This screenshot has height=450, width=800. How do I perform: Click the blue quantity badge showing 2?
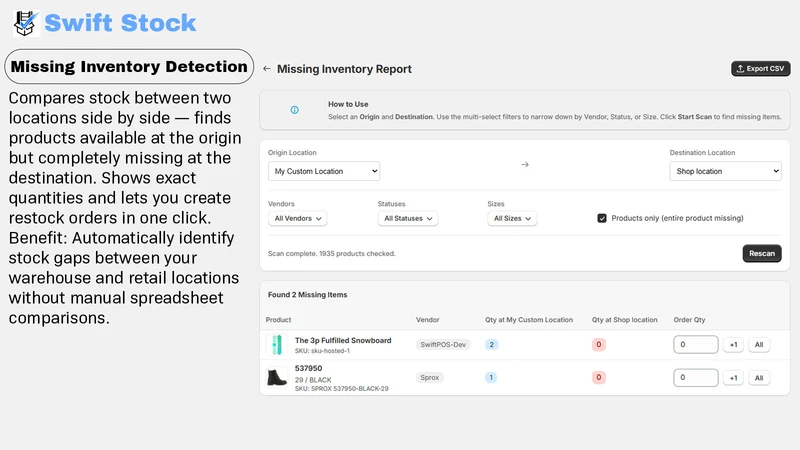(491, 345)
